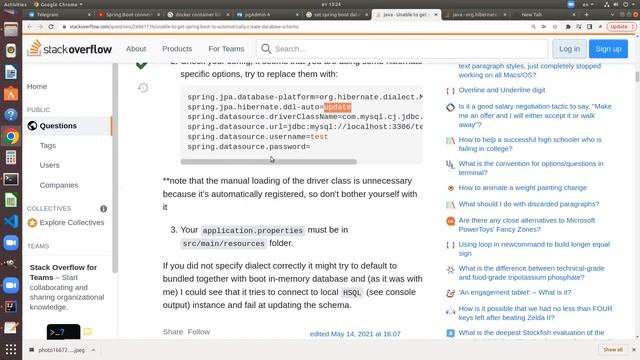Open Terminal from the Ubuntu dock
The width and height of the screenshot is (640, 360).
11,179
